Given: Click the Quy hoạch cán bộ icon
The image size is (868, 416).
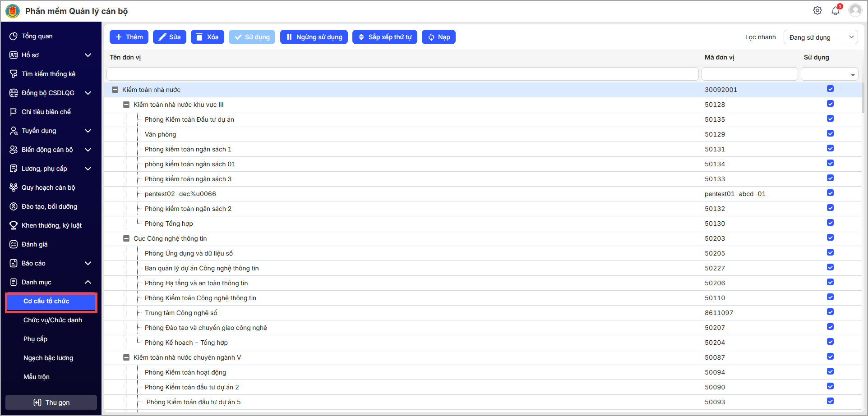Looking at the screenshot, I should tap(14, 187).
